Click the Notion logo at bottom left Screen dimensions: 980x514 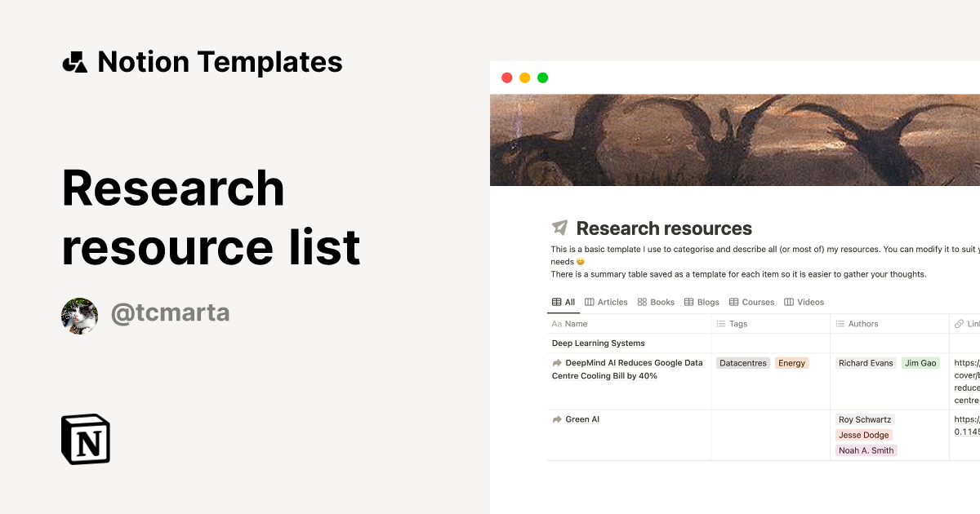point(85,441)
